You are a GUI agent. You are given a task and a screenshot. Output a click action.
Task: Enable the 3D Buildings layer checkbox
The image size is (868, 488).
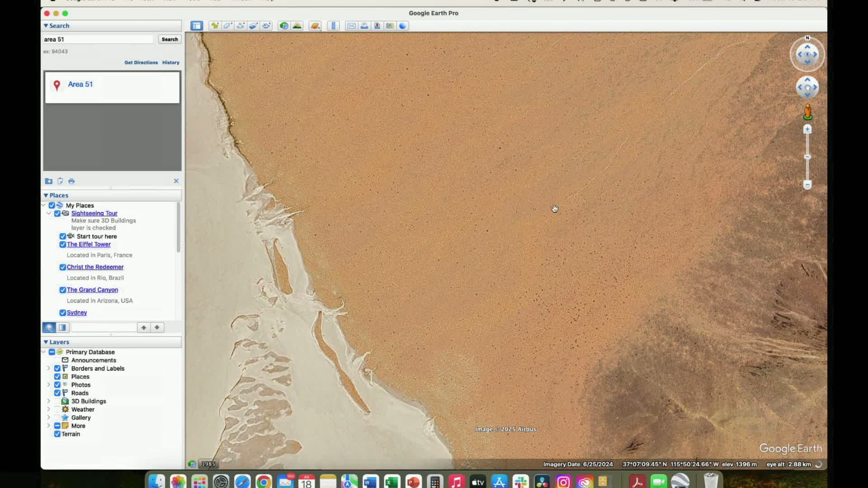57,401
